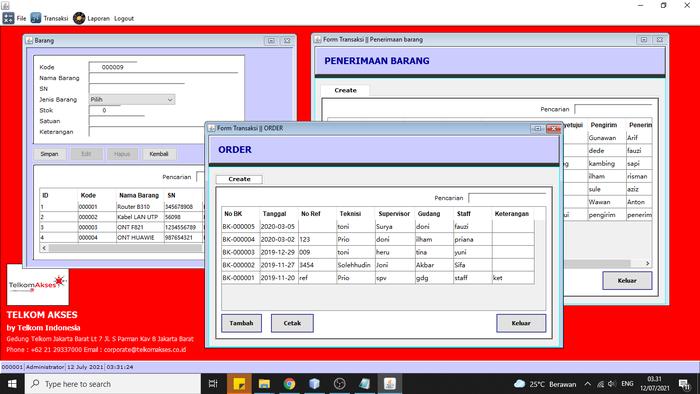
Task: Click the Create tab in ORDER form
Action: pos(239,179)
